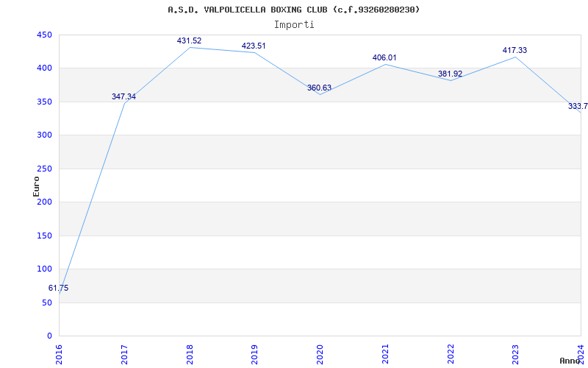Screen dimensions: 588x368
Task: Click the Euro y-axis title
Action: pos(36,186)
